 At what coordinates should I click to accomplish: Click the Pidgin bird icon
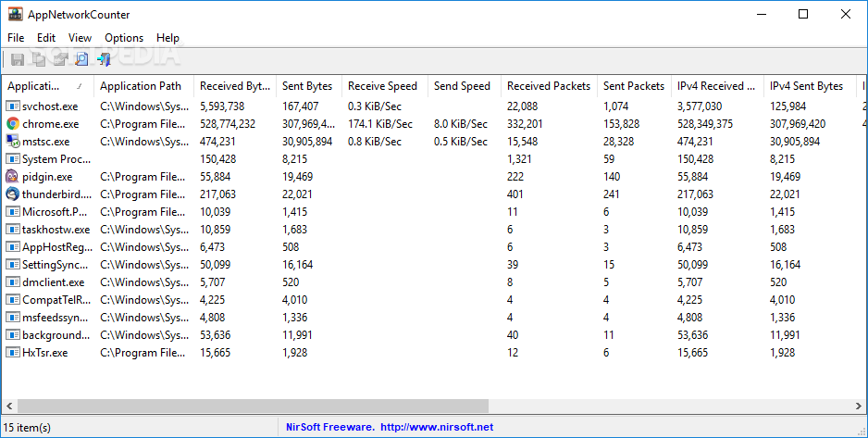click(13, 177)
